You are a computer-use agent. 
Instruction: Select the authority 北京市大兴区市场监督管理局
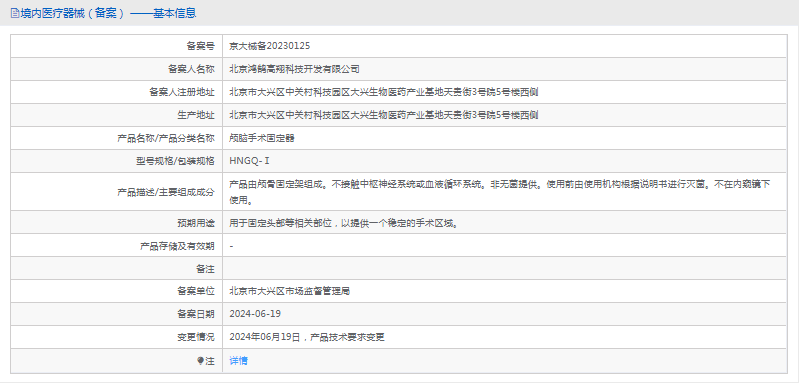(289, 291)
